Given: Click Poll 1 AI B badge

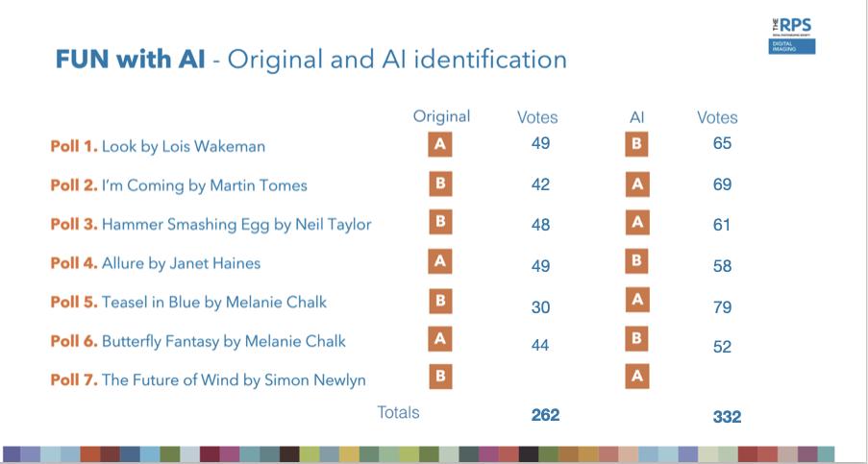Looking at the screenshot, I should pyautogui.click(x=636, y=144).
